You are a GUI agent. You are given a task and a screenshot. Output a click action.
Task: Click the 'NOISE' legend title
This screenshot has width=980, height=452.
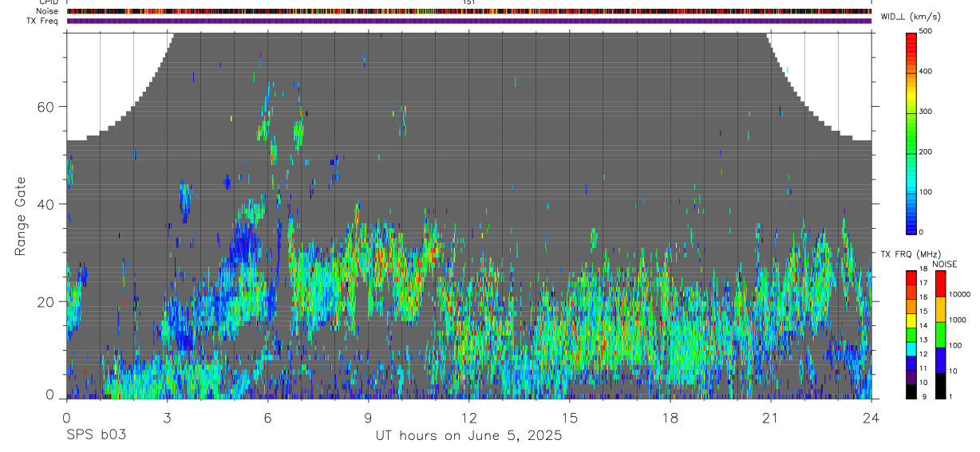tap(945, 264)
